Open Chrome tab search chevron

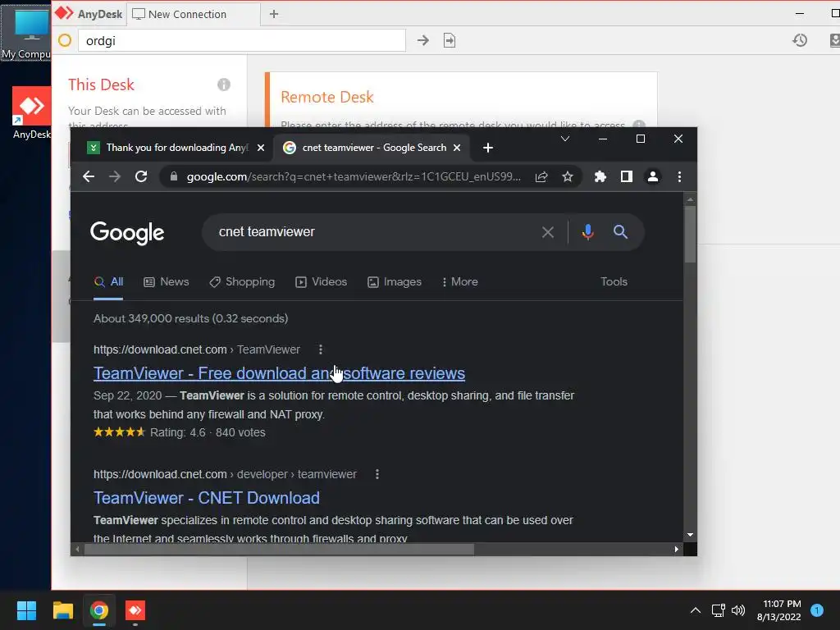(x=564, y=139)
